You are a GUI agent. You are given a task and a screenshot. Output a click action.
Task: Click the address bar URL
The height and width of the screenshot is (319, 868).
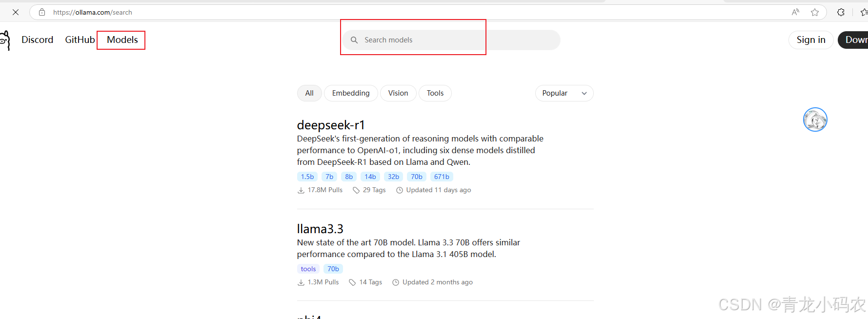coord(93,12)
